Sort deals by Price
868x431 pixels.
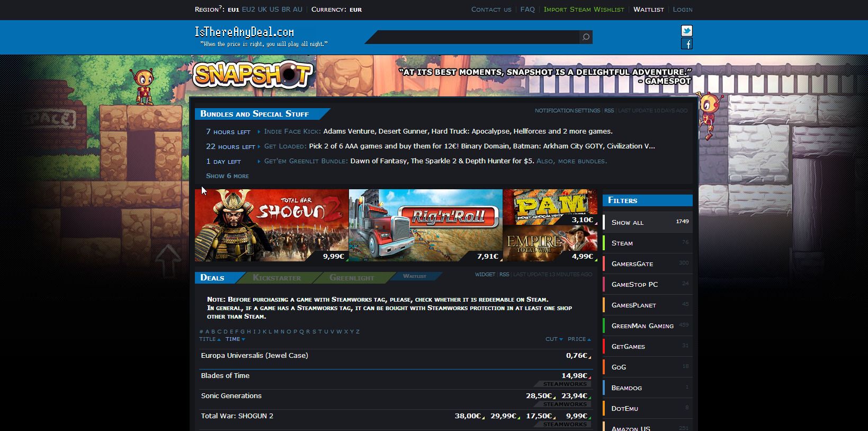point(579,339)
